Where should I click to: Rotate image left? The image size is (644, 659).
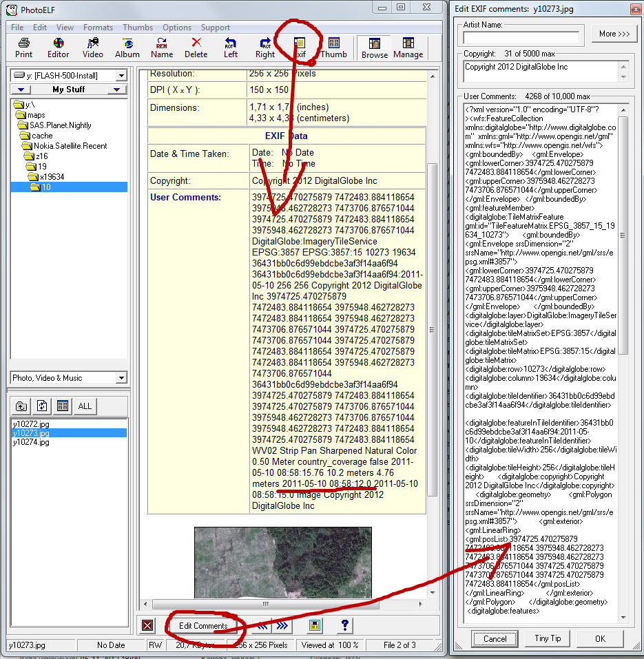coord(231,48)
